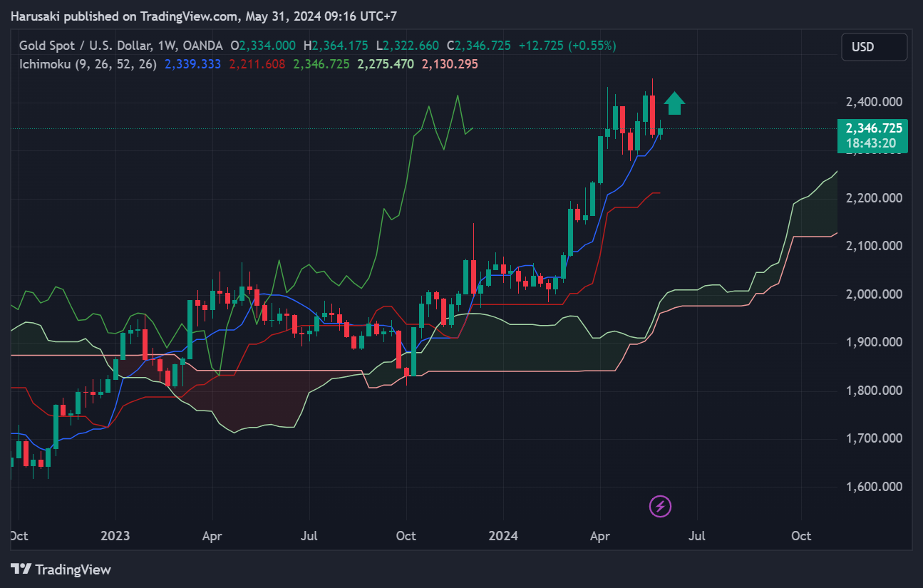The image size is (923, 588).
Task: Click the Open value O2,334.000
Action: pyautogui.click(x=264, y=46)
